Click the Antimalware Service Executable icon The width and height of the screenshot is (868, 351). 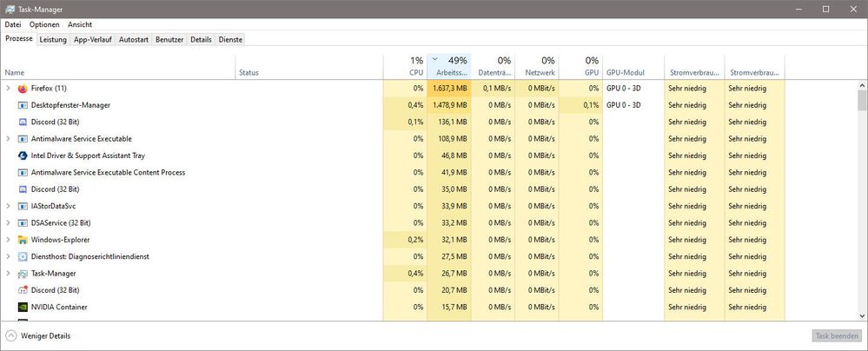click(x=23, y=139)
